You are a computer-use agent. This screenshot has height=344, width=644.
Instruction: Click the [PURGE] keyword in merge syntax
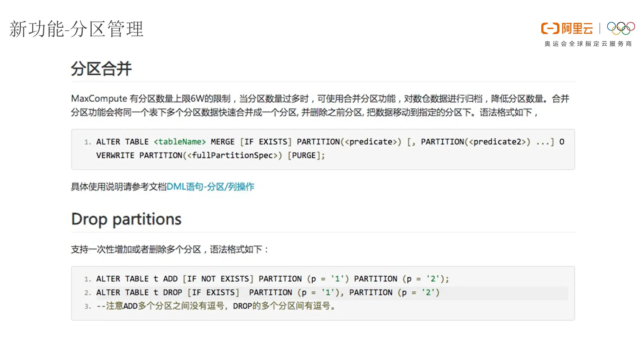306,156
